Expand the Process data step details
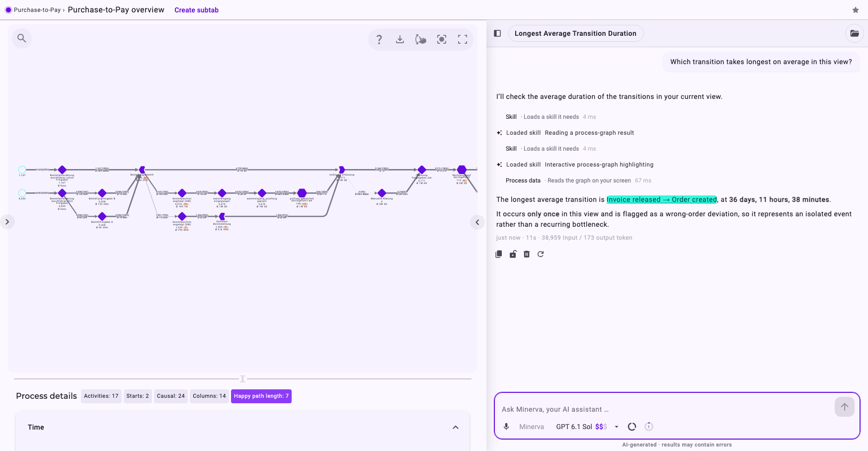Screen dimensions: 868x451 578,180
